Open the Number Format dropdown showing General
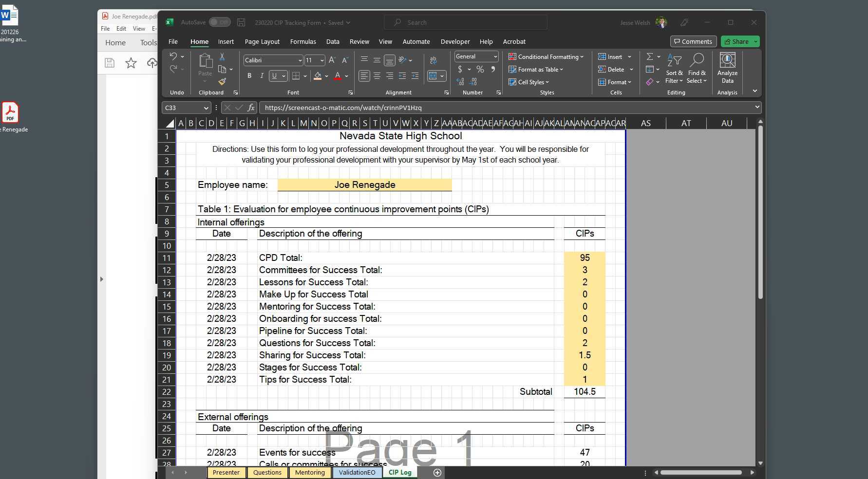This screenshot has width=868, height=479. (x=496, y=56)
